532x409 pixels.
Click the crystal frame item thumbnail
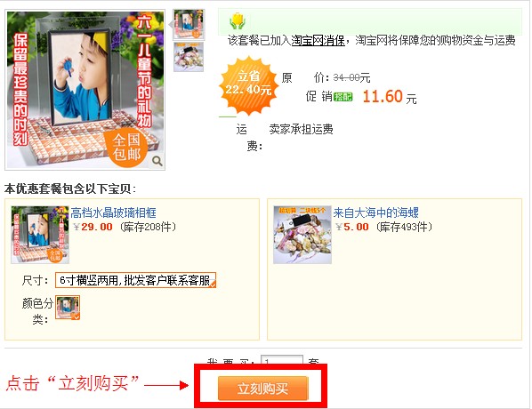tap(40, 235)
